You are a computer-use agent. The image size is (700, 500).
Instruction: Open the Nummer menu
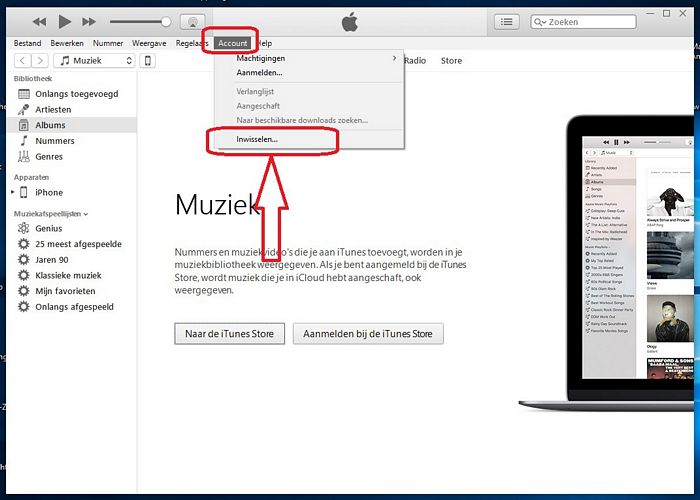point(108,43)
